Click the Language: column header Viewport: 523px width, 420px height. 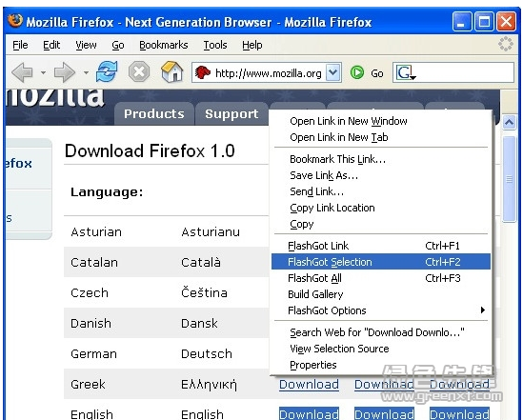click(x=107, y=192)
